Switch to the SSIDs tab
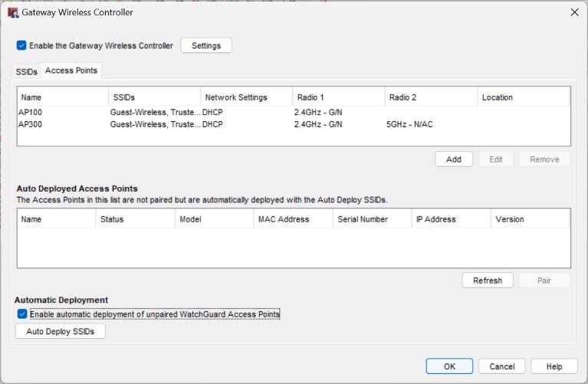This screenshot has height=384, width=588. 27,71
